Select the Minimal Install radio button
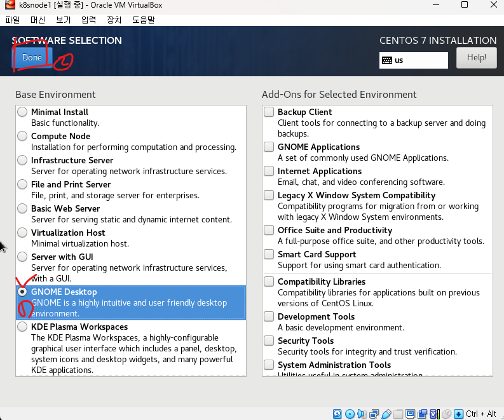 [22, 112]
